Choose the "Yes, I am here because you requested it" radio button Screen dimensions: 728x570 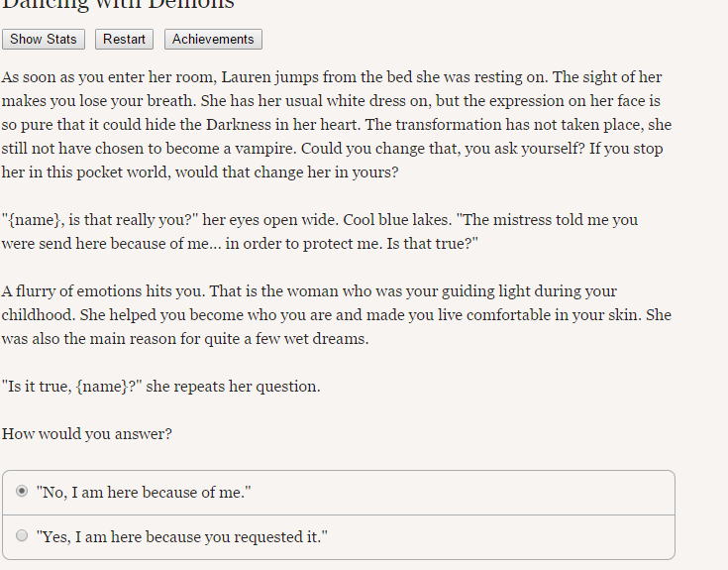point(22,535)
